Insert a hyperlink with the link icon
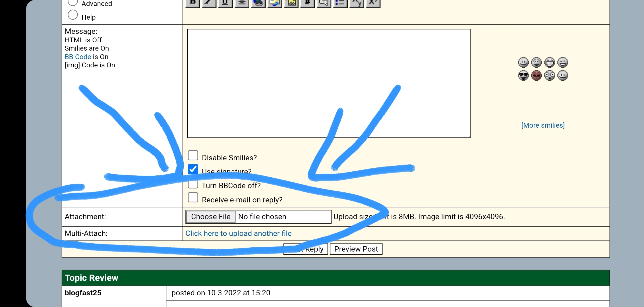This screenshot has width=644, height=307. click(x=258, y=3)
